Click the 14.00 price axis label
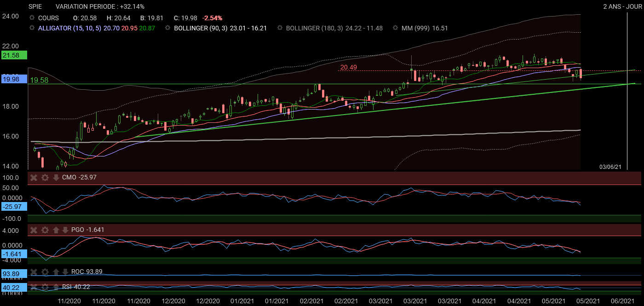 (x=11, y=166)
